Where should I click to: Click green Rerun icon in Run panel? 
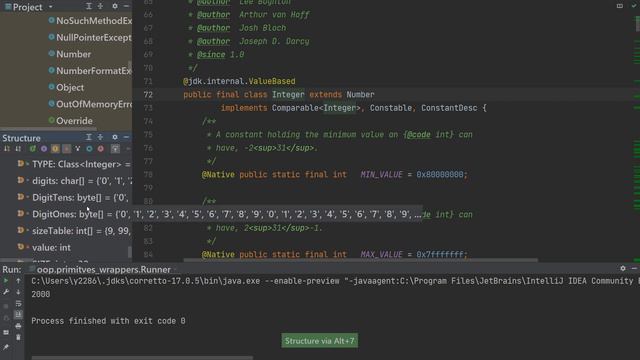[6, 281]
